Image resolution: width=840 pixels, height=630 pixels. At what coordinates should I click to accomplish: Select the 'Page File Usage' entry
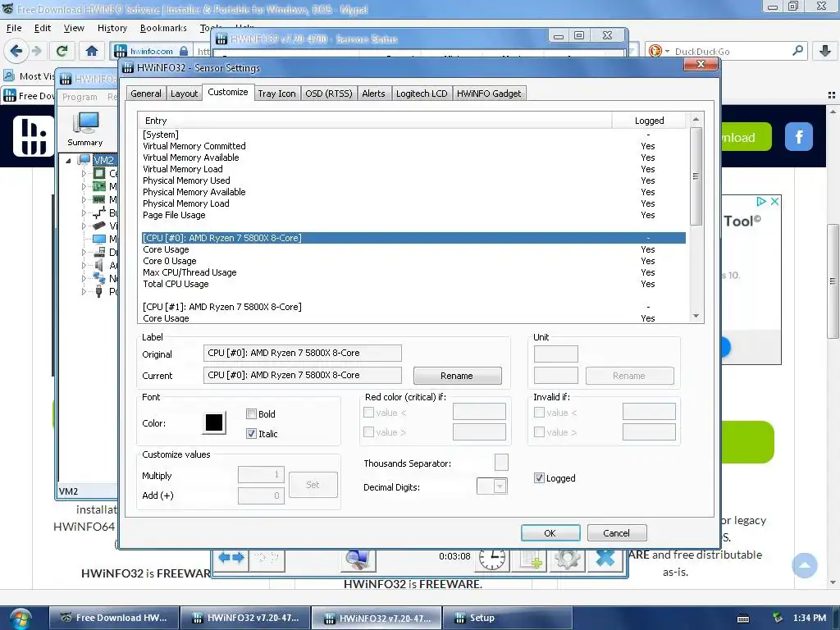coord(413,216)
